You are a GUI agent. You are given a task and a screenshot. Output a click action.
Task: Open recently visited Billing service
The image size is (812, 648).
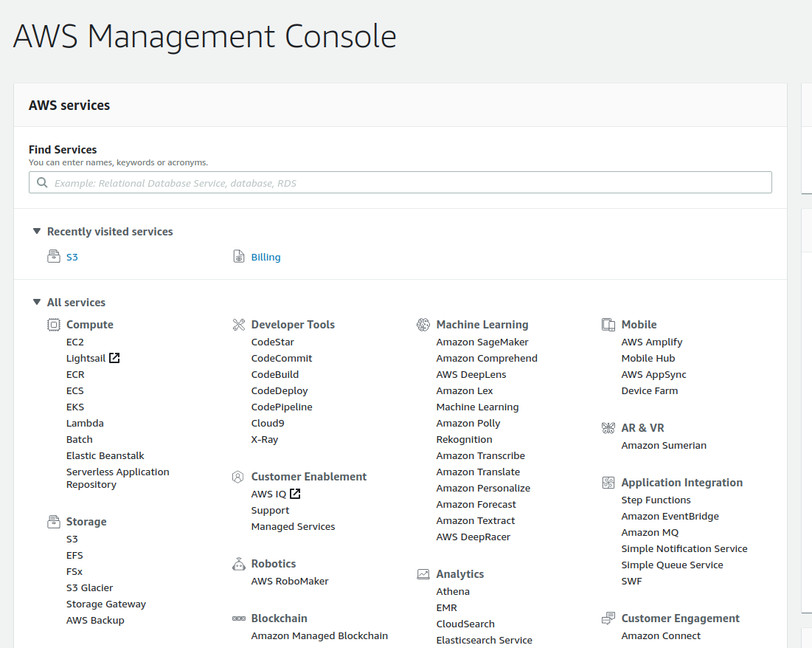point(266,258)
